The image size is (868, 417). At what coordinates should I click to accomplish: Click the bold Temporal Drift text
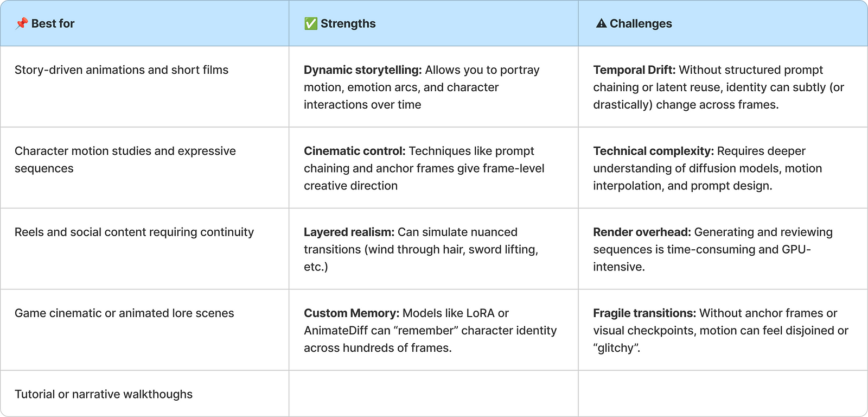coord(634,70)
